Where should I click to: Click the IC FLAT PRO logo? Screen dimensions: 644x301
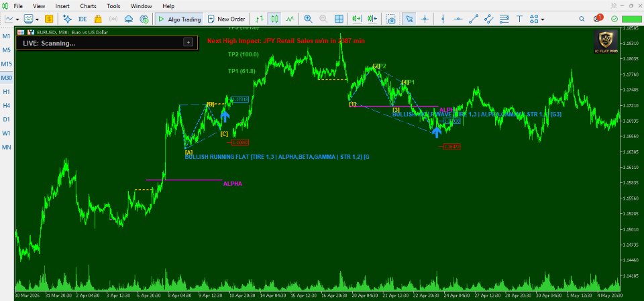pos(606,42)
